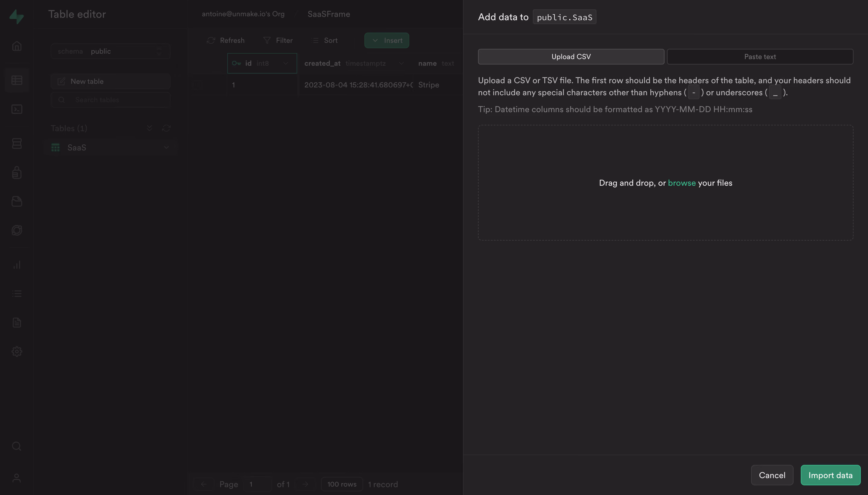
Task: Click the New table button
Action: pos(110,82)
